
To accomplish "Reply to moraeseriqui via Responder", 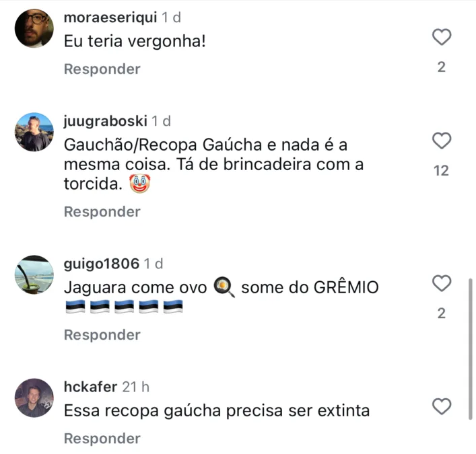I will click(102, 69).
